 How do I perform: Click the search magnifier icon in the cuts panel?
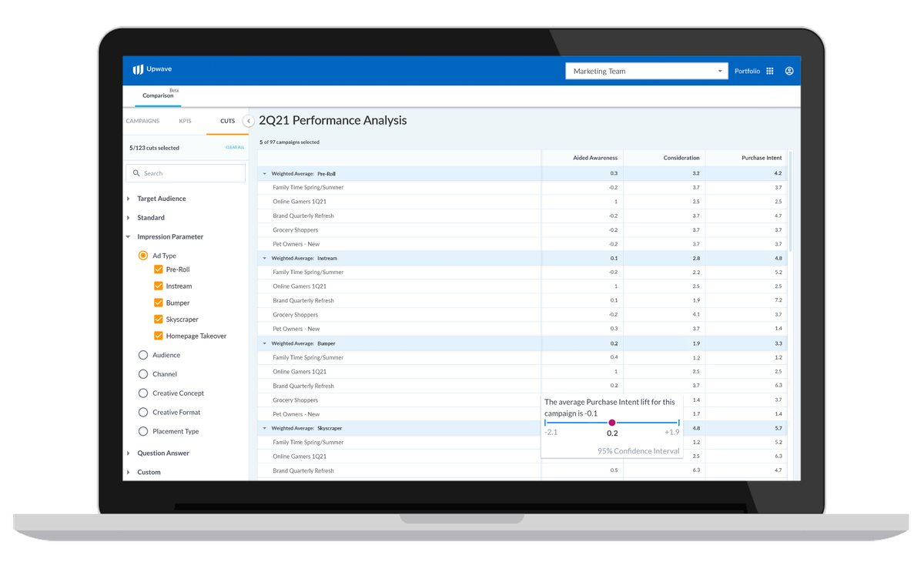[136, 172]
